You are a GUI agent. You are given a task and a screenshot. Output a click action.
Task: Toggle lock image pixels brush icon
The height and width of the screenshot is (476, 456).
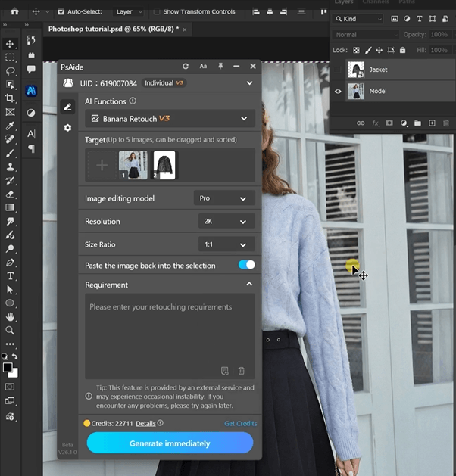(x=368, y=50)
